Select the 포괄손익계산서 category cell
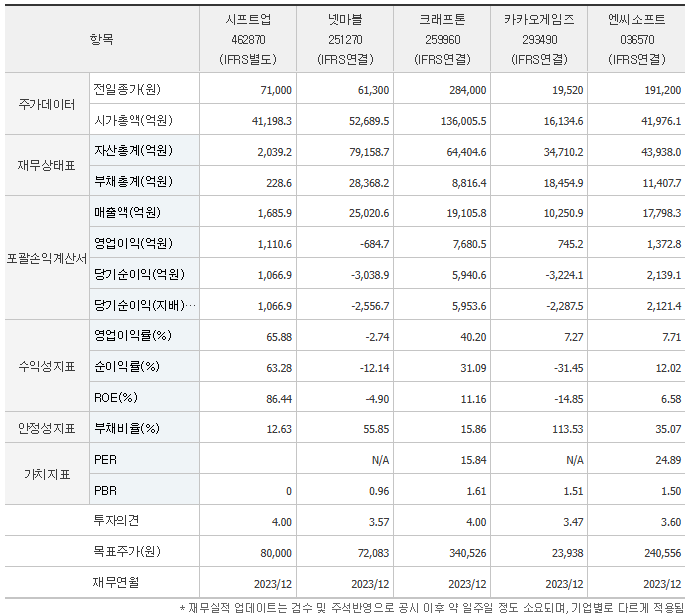The height and width of the screenshot is (614, 689). pos(47,258)
